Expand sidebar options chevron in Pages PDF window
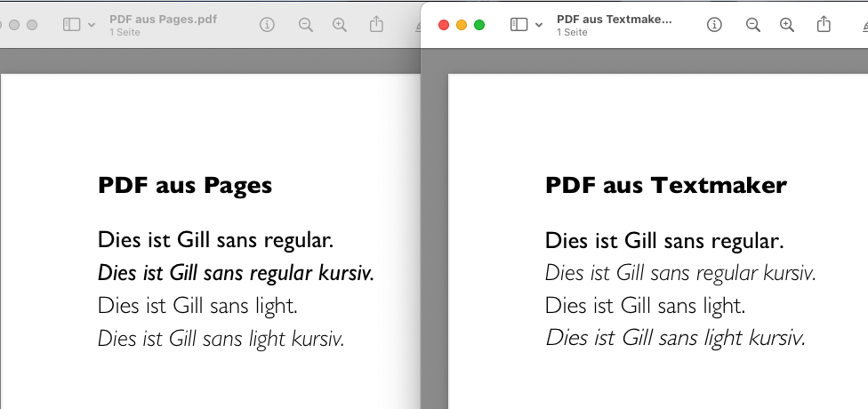 92,25
